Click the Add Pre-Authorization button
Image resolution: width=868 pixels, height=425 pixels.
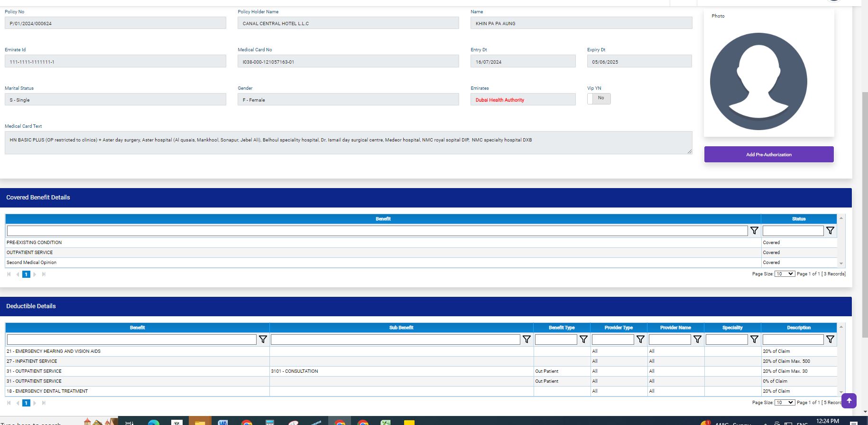pos(768,154)
